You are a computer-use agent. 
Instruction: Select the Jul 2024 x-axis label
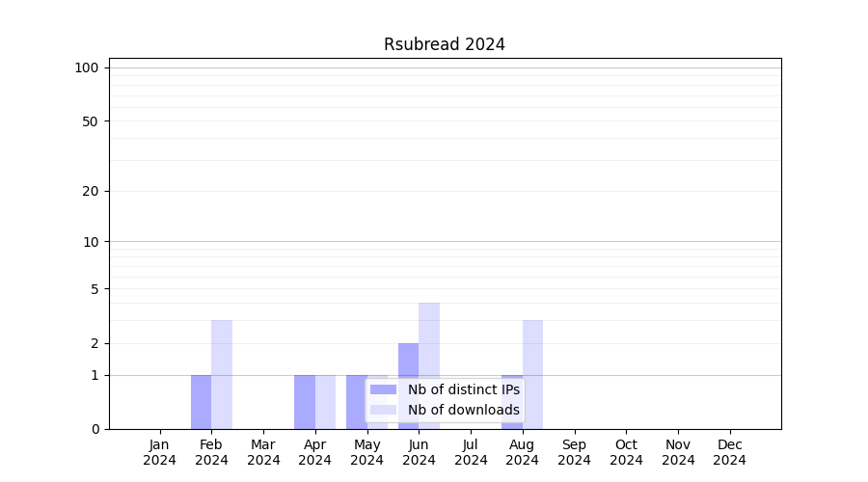tap(471, 452)
